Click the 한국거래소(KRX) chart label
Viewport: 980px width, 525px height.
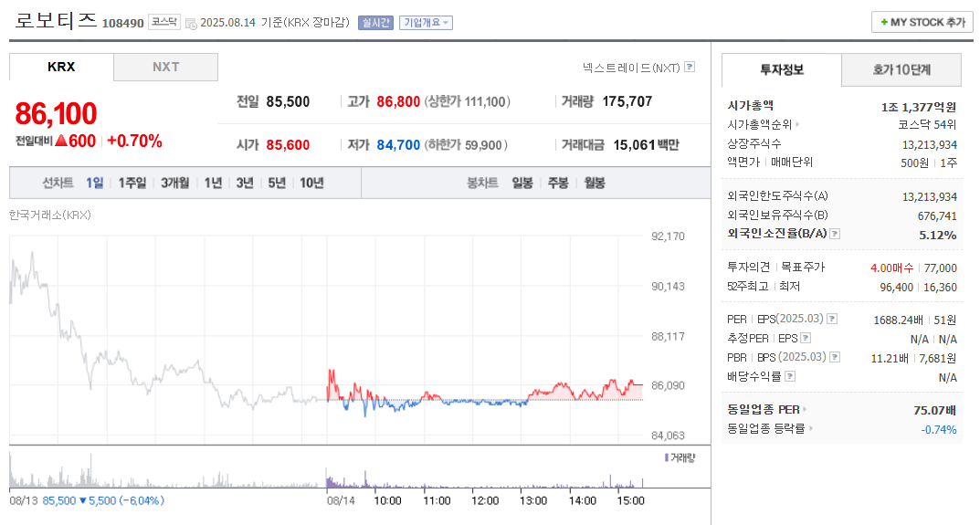tap(50, 215)
